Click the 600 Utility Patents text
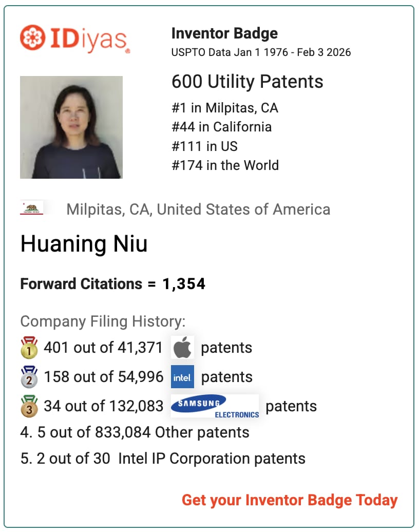 pyautogui.click(x=247, y=82)
